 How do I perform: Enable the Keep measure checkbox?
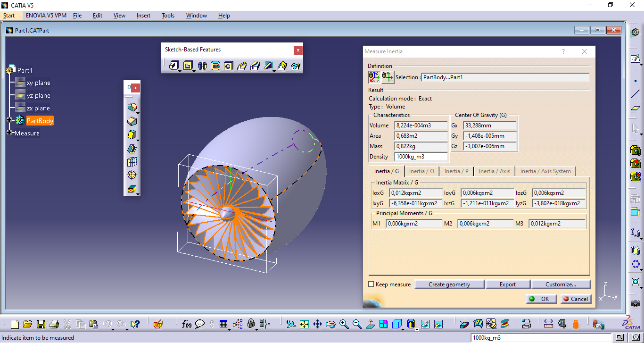point(371,284)
